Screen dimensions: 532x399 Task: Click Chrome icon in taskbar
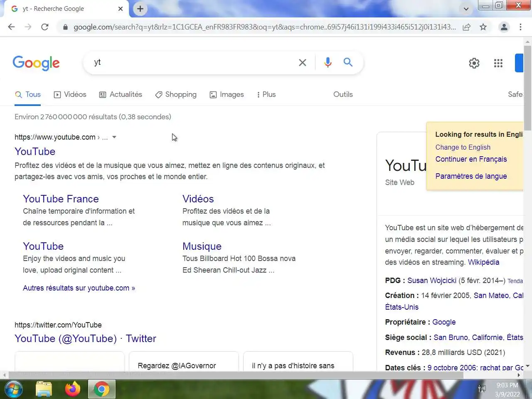tap(101, 389)
